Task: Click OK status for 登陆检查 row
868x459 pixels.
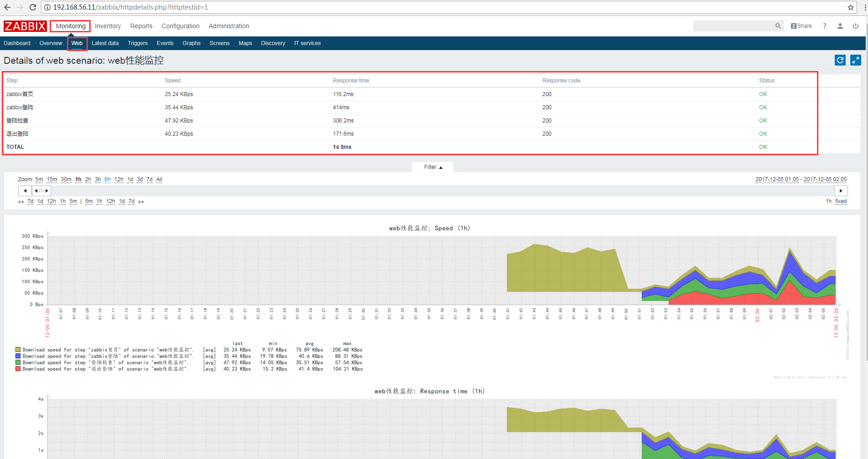Action: point(763,121)
